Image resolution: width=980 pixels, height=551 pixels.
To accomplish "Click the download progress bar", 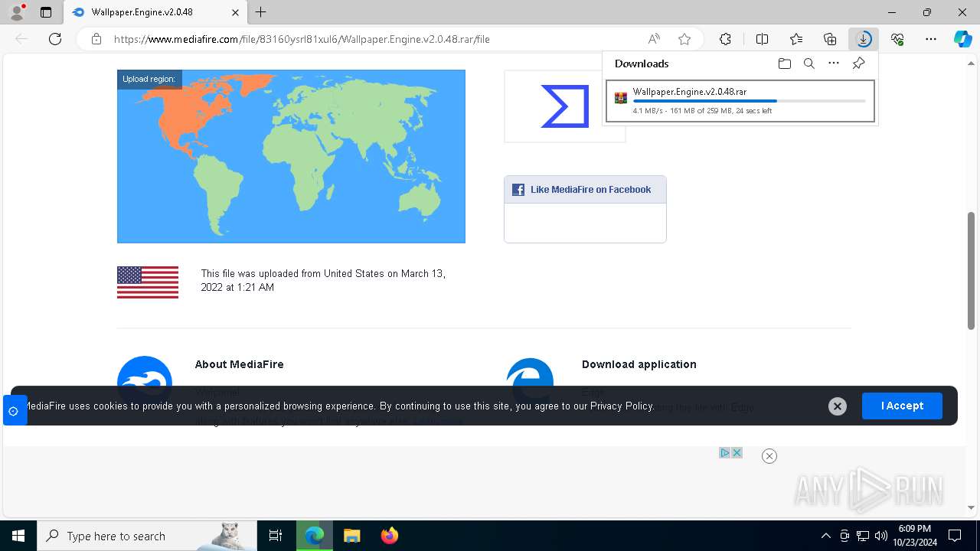I will coord(749,101).
